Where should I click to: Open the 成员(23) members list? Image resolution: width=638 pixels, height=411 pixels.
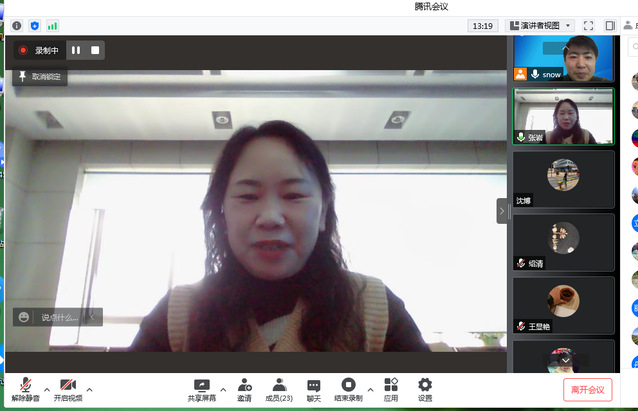click(279, 388)
